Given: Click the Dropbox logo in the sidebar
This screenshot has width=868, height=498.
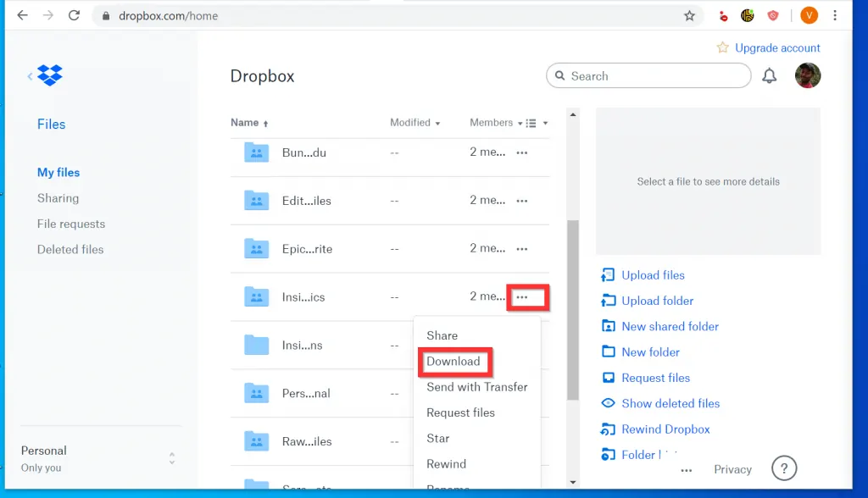Looking at the screenshot, I should point(48,75).
